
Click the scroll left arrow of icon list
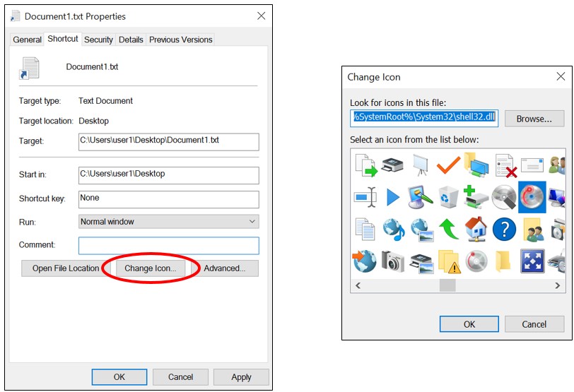(358, 285)
